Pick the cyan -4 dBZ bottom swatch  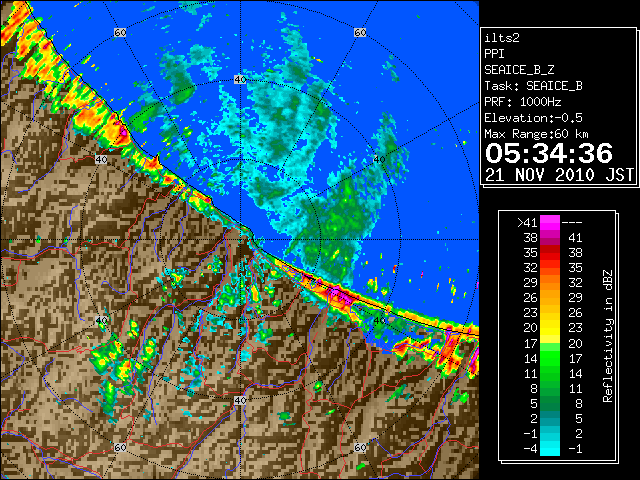(x=550, y=449)
